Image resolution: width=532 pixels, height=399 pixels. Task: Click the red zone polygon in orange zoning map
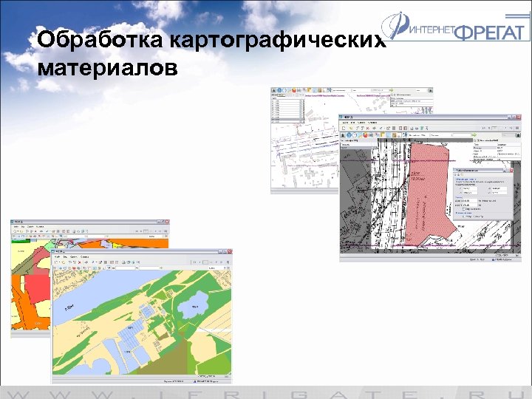tap(38, 288)
